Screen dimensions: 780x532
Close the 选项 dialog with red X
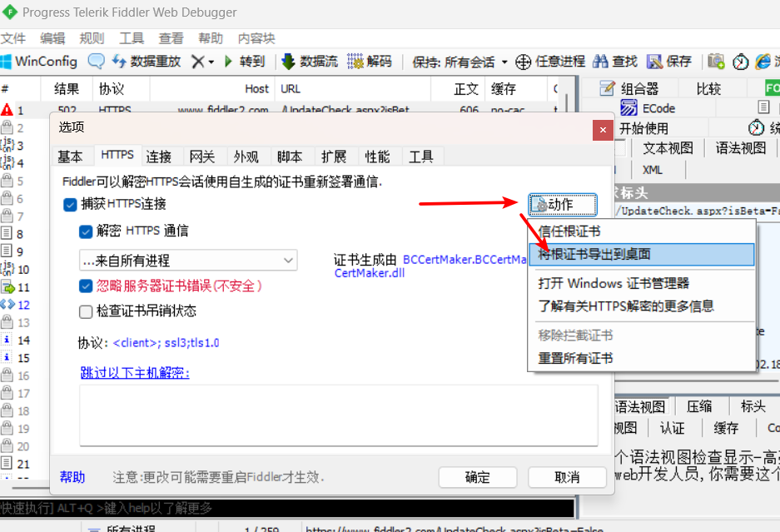coord(603,130)
